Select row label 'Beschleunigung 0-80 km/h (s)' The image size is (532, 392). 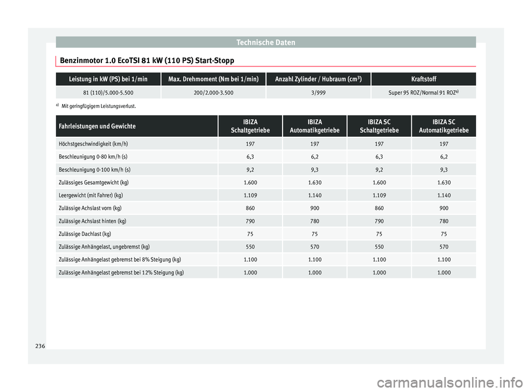(x=93, y=157)
